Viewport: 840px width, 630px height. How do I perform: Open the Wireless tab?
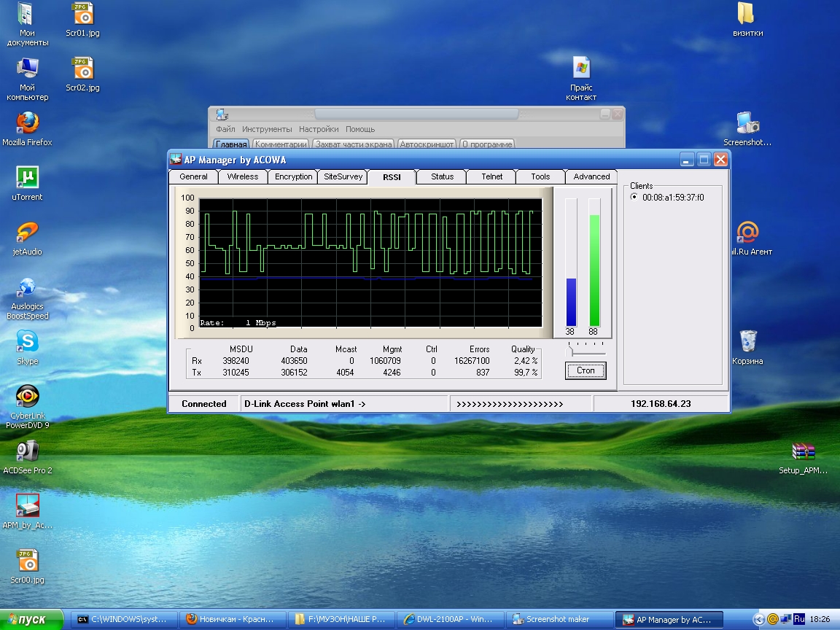(x=242, y=176)
